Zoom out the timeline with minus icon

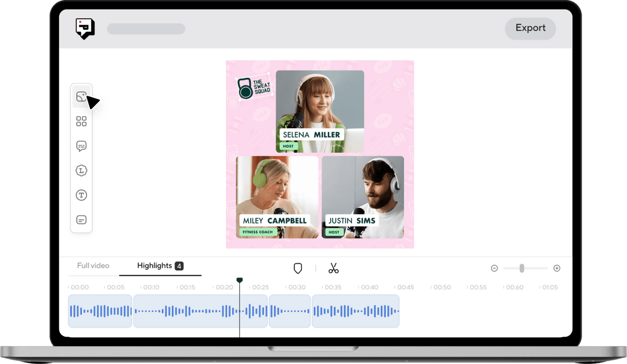[x=495, y=268]
